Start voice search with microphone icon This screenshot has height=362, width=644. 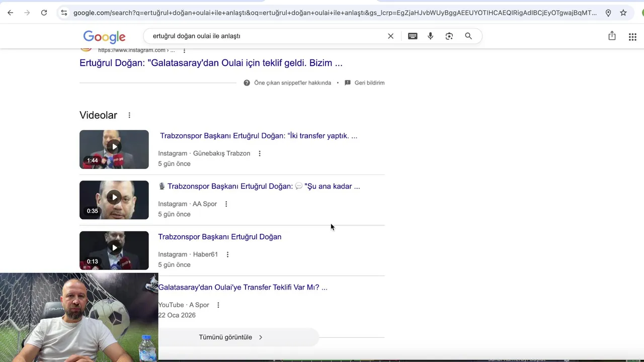tap(430, 36)
